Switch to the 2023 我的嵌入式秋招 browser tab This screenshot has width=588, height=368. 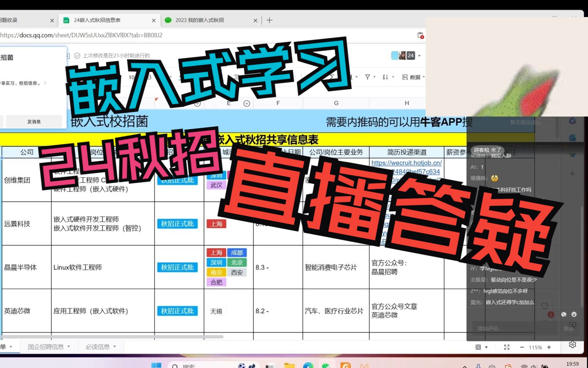[x=211, y=20]
